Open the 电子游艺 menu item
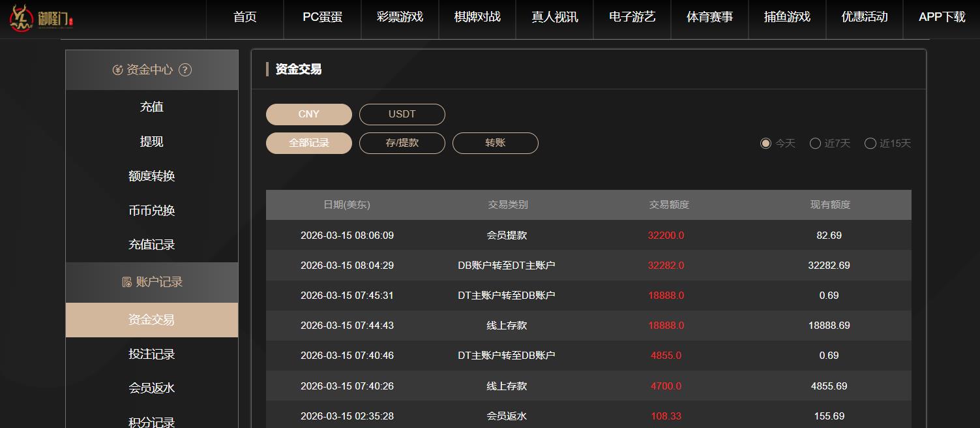The width and height of the screenshot is (980, 428). [631, 18]
